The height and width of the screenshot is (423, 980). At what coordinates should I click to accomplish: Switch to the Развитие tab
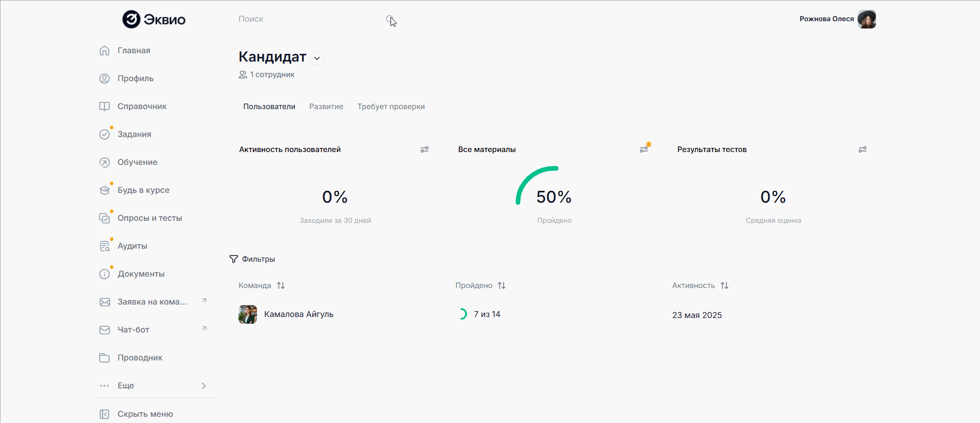(x=326, y=107)
